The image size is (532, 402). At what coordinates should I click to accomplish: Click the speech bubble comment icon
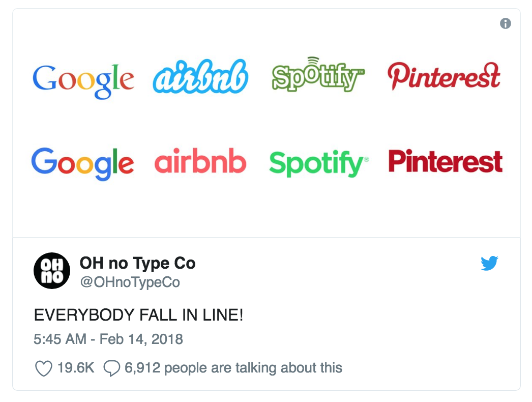click(x=111, y=367)
